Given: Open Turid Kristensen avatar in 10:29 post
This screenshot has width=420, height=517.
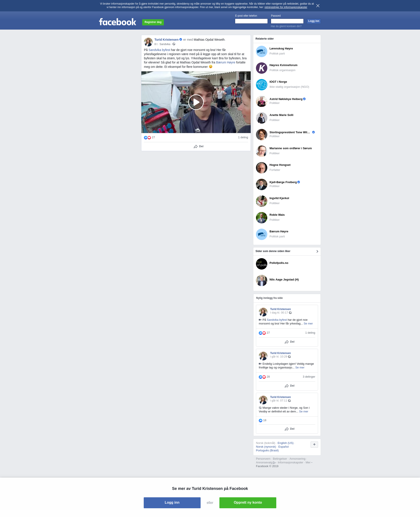Looking at the screenshot, I should [263, 356].
